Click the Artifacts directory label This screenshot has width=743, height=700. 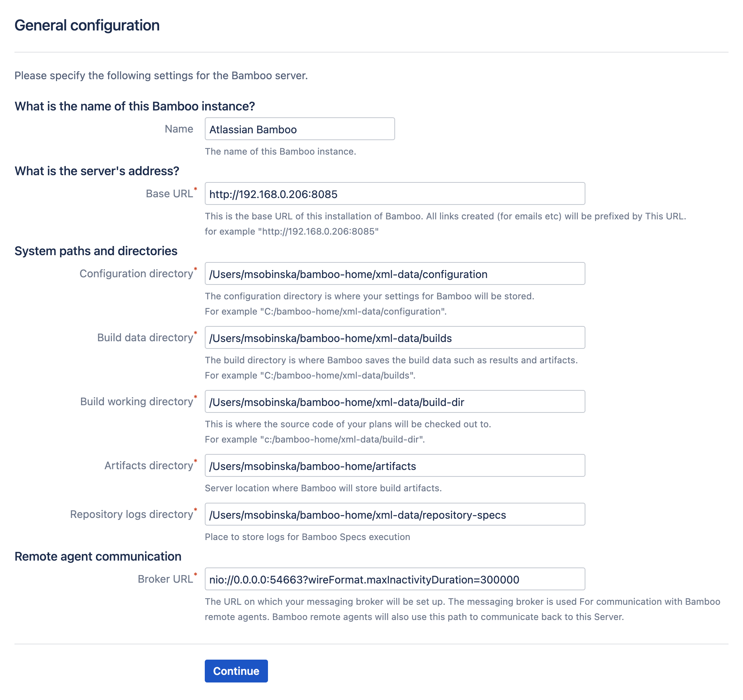click(149, 466)
